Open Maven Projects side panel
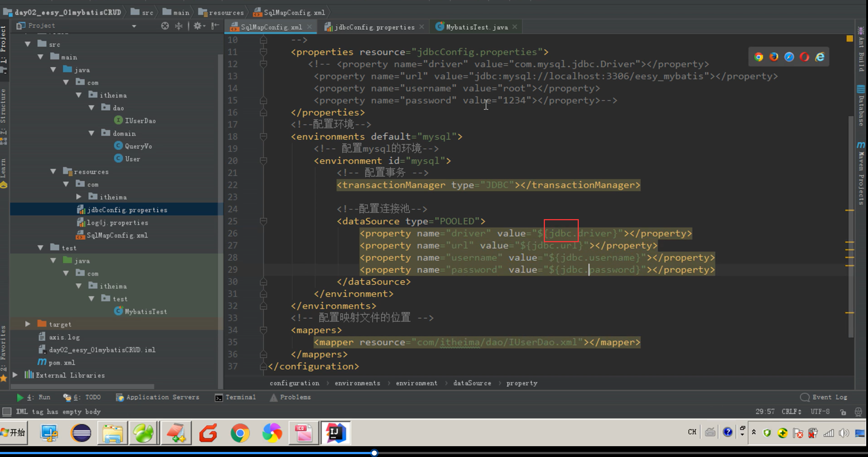The image size is (868, 457). 861,173
